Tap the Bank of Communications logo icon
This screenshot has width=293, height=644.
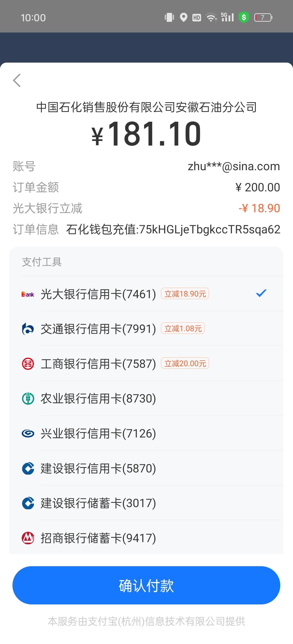28,329
